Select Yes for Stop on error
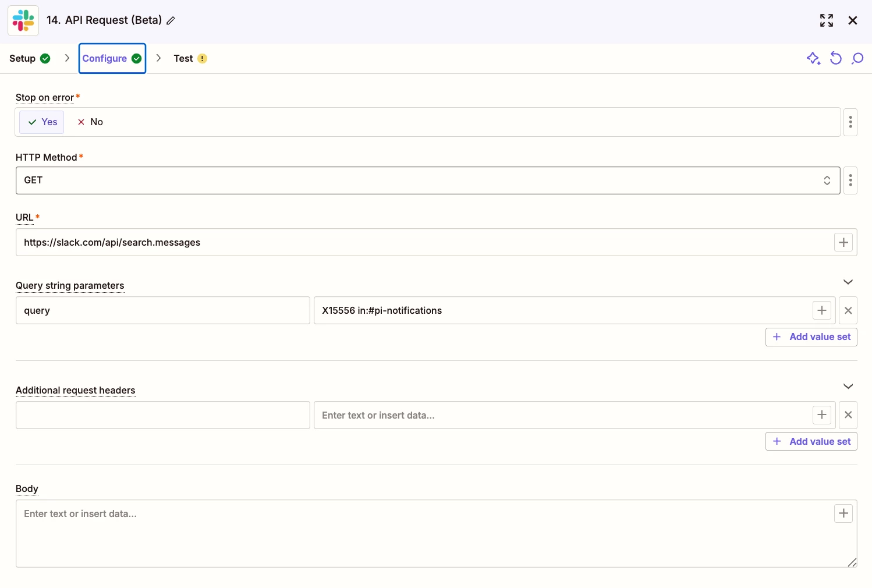The height and width of the screenshot is (588, 872). coord(42,122)
